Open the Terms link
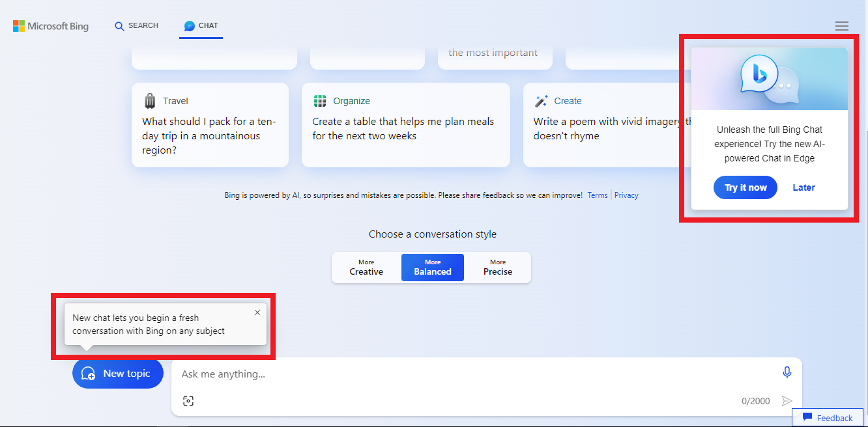868x427 pixels. pyautogui.click(x=597, y=195)
